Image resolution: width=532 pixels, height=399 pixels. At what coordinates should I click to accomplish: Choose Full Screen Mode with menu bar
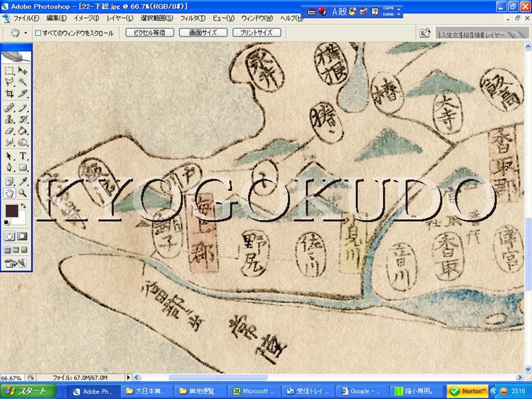point(16,250)
